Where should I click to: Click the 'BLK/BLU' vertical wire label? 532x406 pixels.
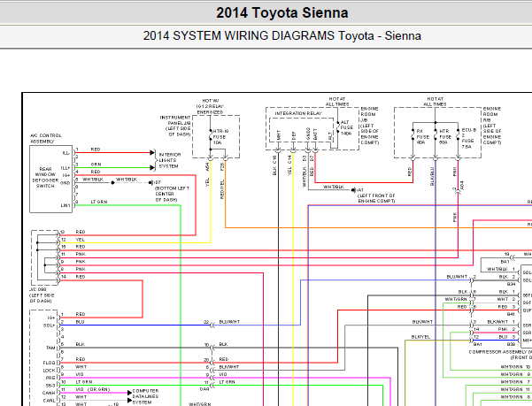(432, 176)
